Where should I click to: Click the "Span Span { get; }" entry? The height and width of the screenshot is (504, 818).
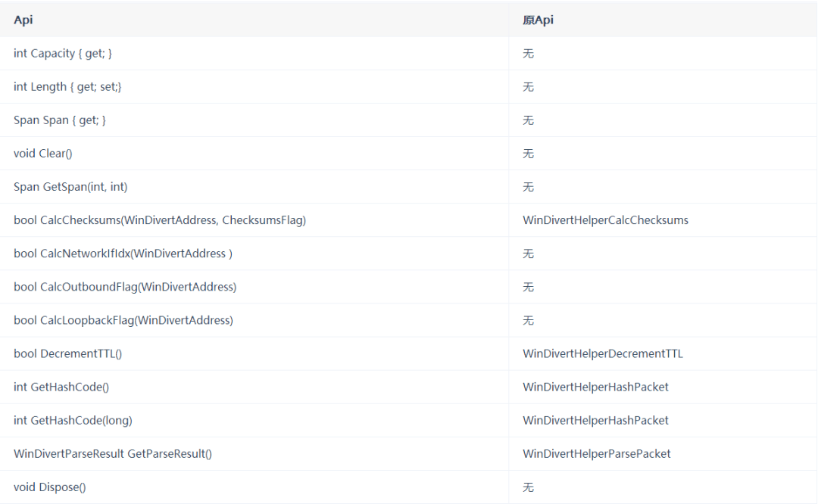tap(60, 120)
